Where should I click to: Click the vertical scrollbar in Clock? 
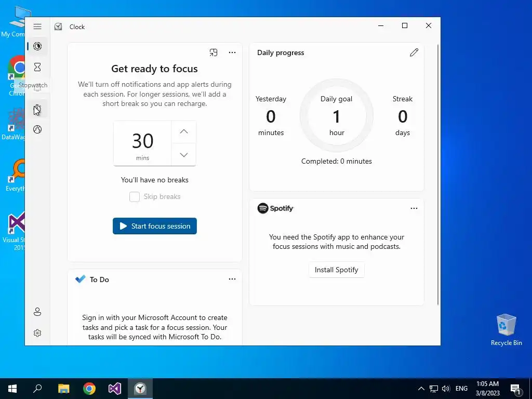point(437,175)
